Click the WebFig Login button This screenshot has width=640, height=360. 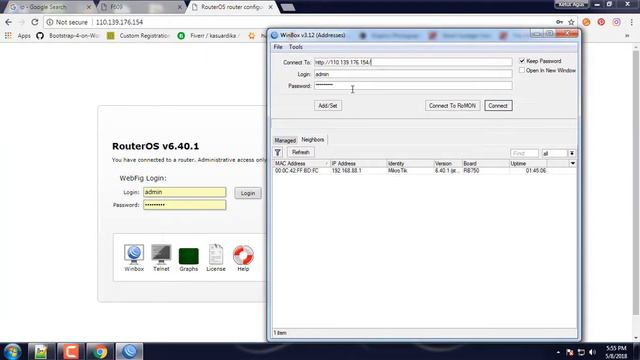[x=248, y=193]
